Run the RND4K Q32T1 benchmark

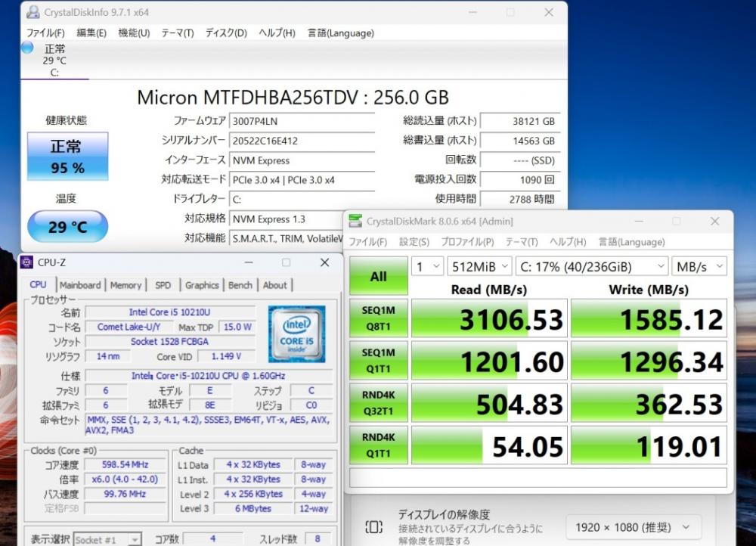click(x=379, y=403)
